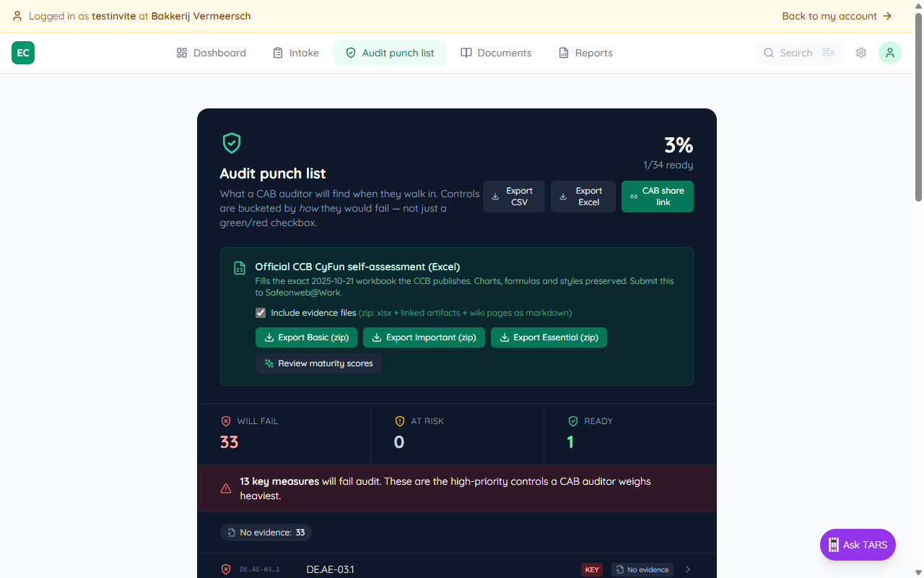Click the red shield icon next to WILL FAIL
Image resolution: width=924 pixels, height=578 pixels.
click(x=226, y=420)
